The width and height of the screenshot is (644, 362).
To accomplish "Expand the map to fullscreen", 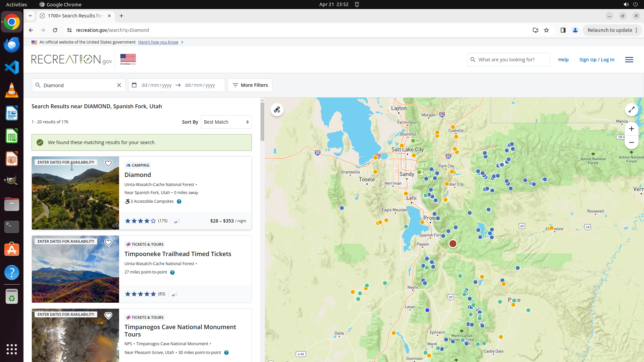I will coord(631,110).
